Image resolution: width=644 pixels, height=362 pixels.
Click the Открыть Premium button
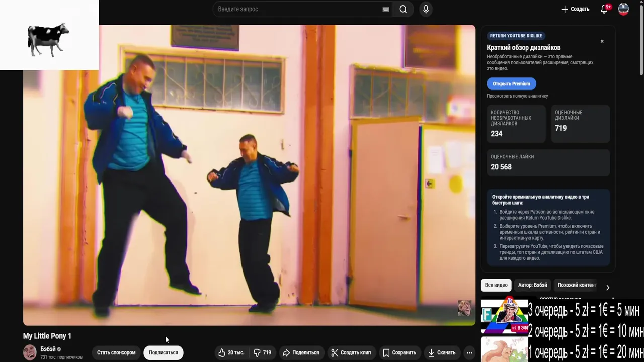coord(511,84)
